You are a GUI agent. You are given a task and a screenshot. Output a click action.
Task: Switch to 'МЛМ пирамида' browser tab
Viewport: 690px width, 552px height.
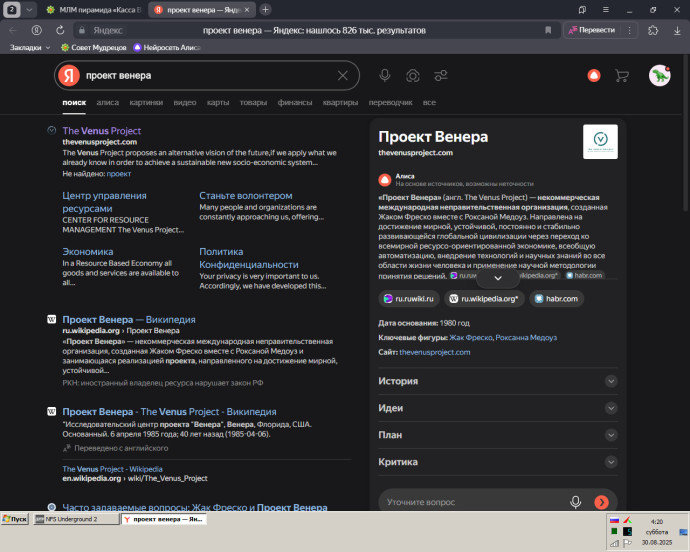[95, 9]
